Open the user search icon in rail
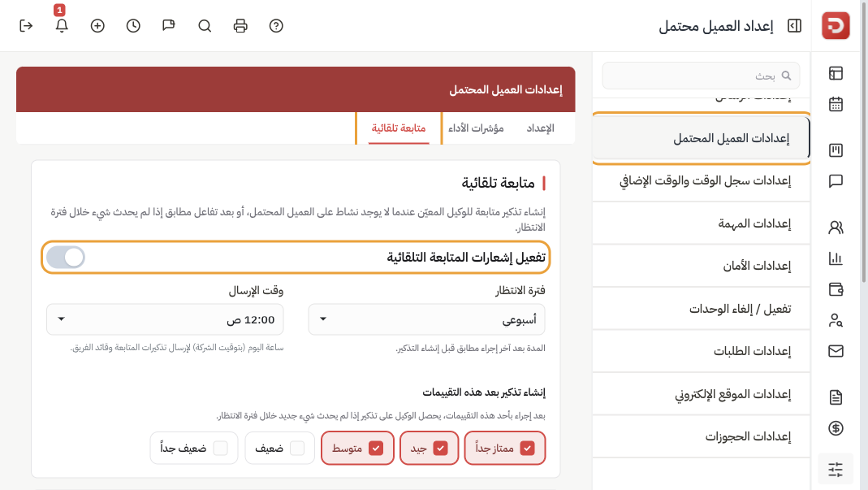The width and height of the screenshot is (868, 490). (836, 320)
